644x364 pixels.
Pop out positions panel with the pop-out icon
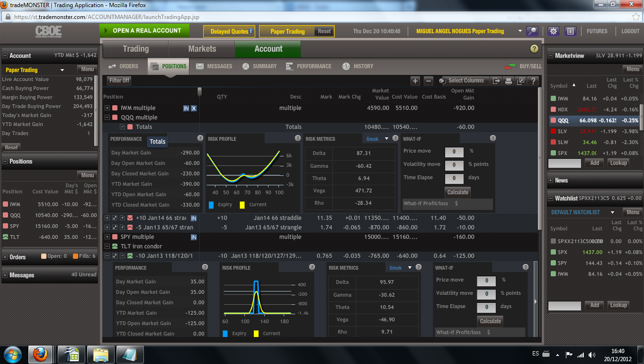coord(521,81)
